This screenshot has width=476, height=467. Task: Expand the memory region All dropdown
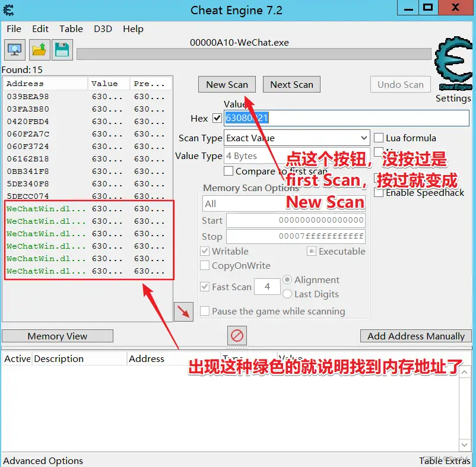[284, 204]
